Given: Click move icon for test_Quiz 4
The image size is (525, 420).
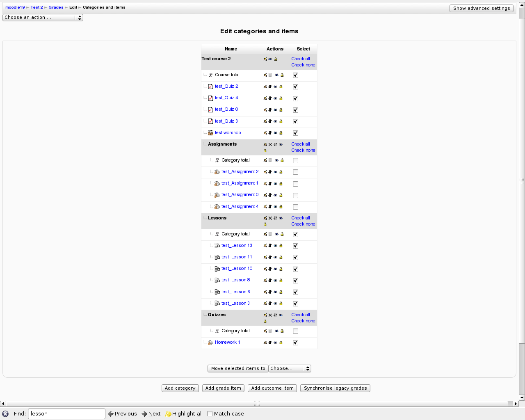Looking at the screenshot, I should pyautogui.click(x=270, y=98).
